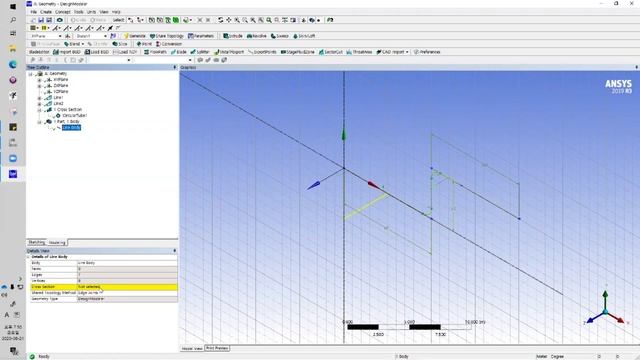Select the Extrude feature
Image resolution: width=640 pixels, height=360 pixels.
[x=233, y=36]
